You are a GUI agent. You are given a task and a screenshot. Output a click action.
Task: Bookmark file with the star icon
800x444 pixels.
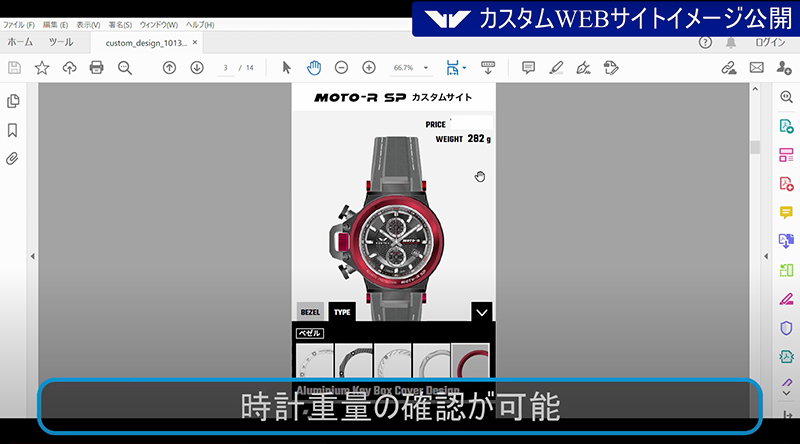click(x=42, y=67)
